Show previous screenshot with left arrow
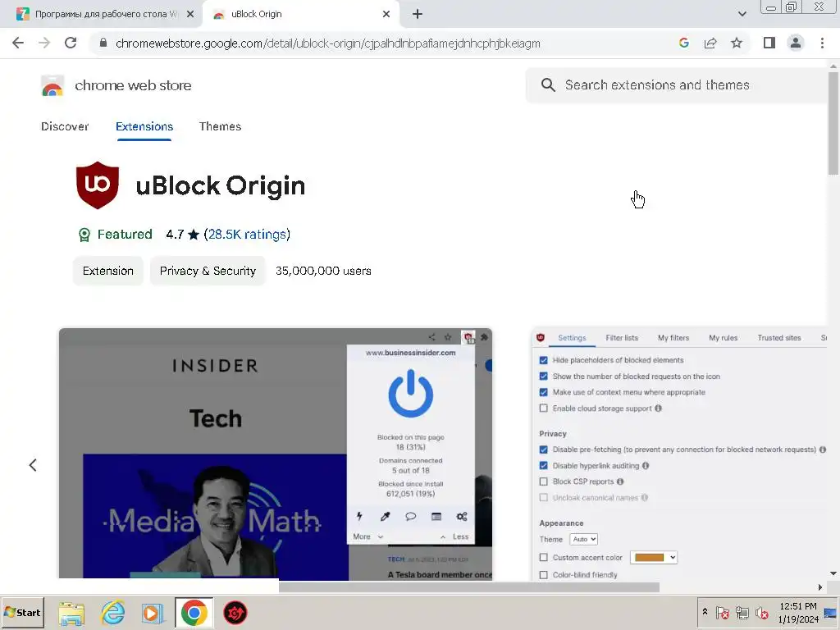The image size is (840, 630). point(33,465)
